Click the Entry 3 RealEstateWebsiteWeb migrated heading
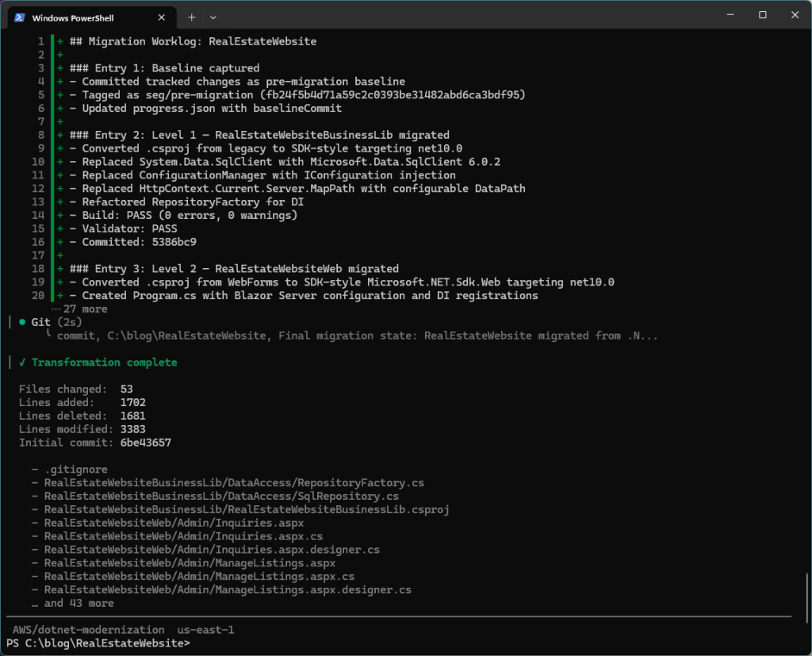 coord(235,269)
